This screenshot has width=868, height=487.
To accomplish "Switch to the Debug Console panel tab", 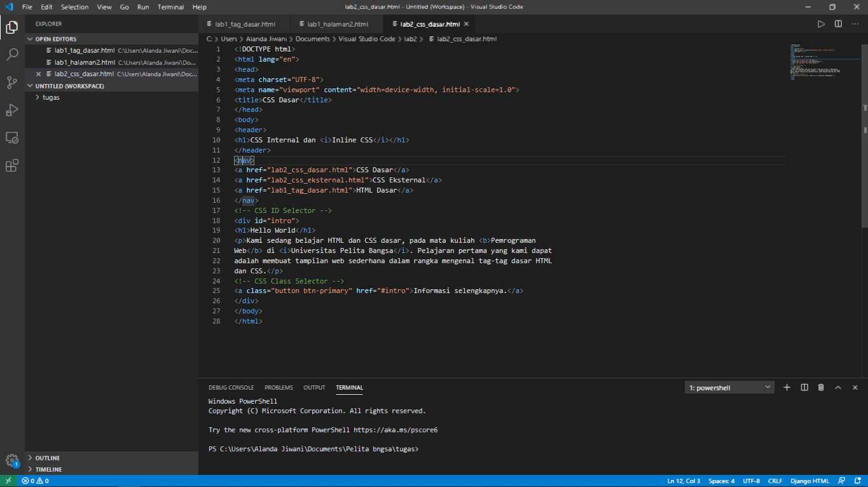I will [231, 387].
